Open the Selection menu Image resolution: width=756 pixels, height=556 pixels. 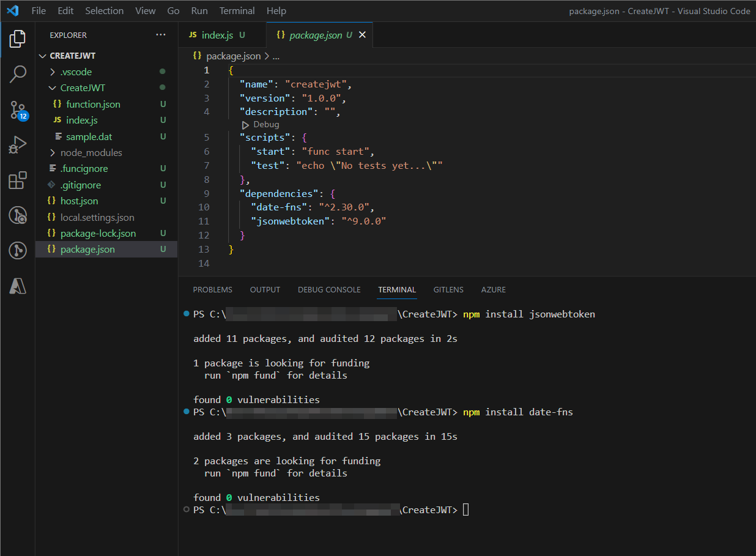click(x=104, y=11)
